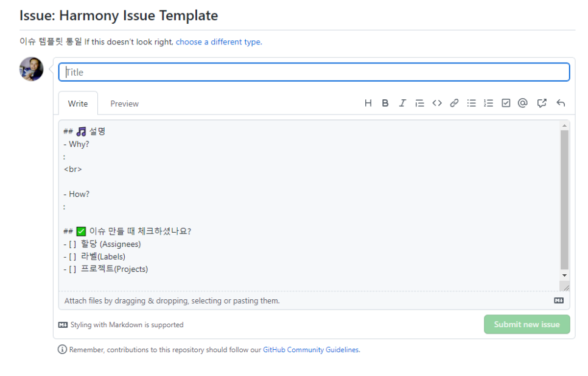Image resolution: width=588 pixels, height=376 pixels.
Task: Click the scrollbar down arrow
Action: point(564,275)
